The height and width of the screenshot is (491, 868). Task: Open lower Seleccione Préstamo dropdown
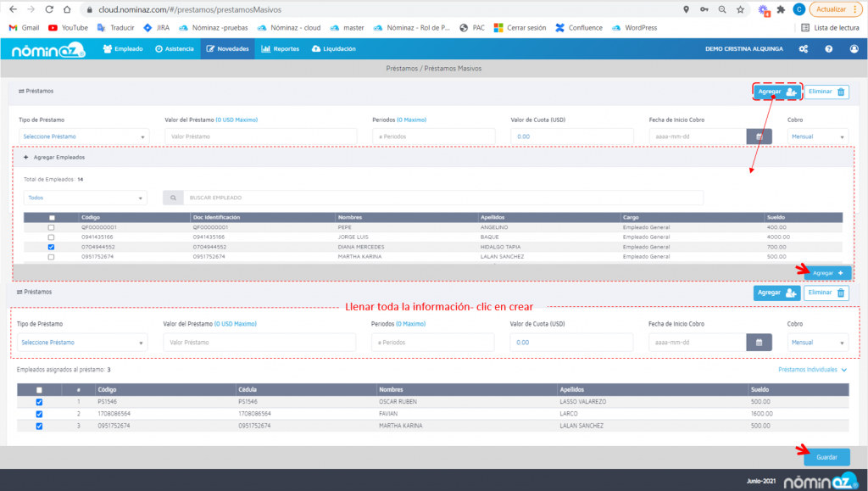tap(82, 343)
